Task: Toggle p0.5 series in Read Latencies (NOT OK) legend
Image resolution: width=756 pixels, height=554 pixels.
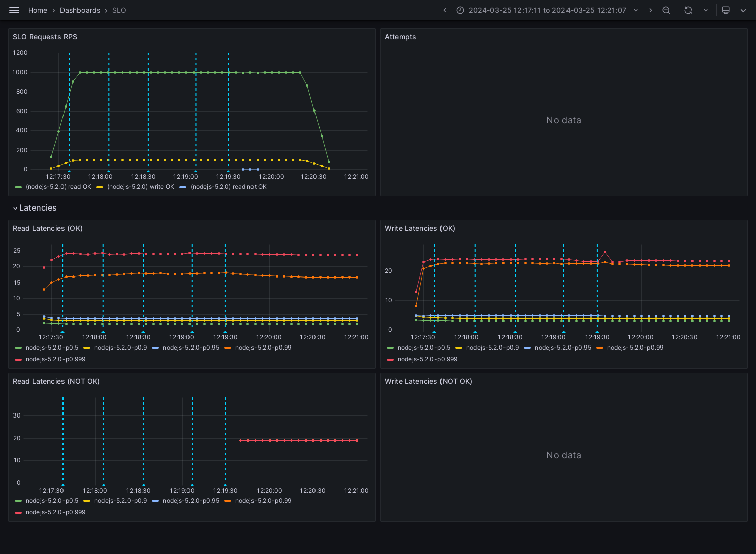Action: (52, 501)
